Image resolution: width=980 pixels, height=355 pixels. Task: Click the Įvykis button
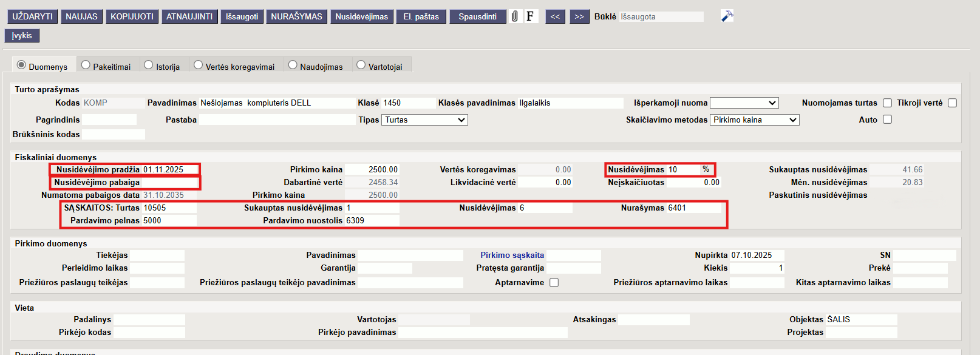pos(22,36)
